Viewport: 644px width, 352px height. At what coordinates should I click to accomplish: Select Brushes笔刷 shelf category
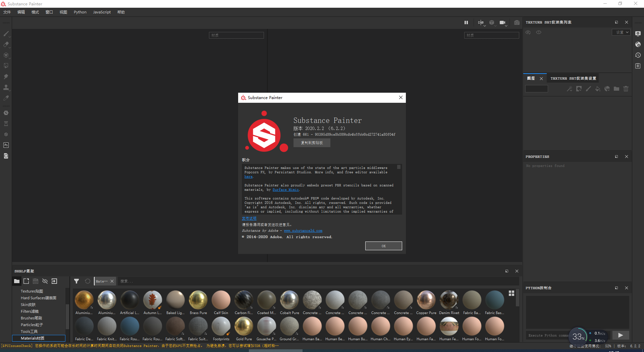(x=31, y=318)
